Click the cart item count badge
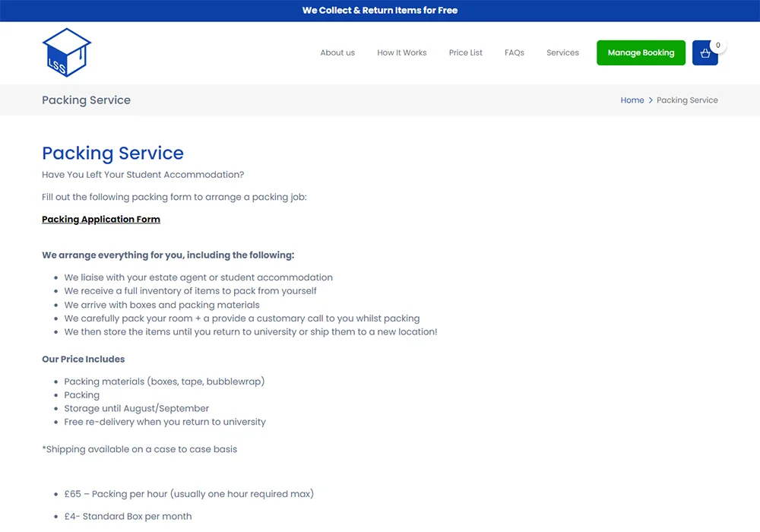 tap(717, 46)
